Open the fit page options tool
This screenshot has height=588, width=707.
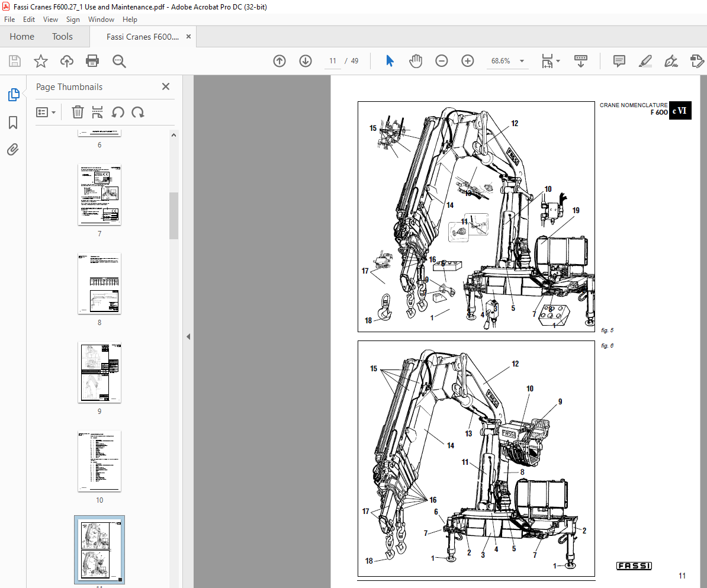coord(547,61)
